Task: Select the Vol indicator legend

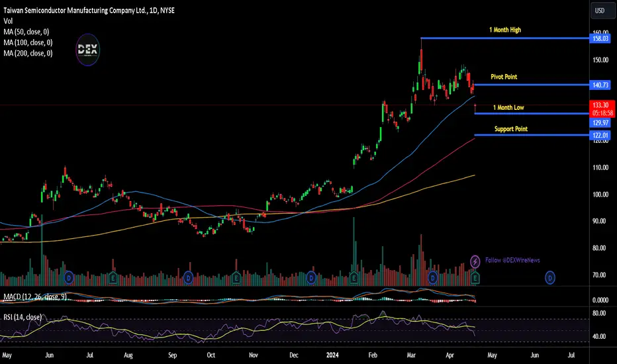Action: (x=8, y=21)
